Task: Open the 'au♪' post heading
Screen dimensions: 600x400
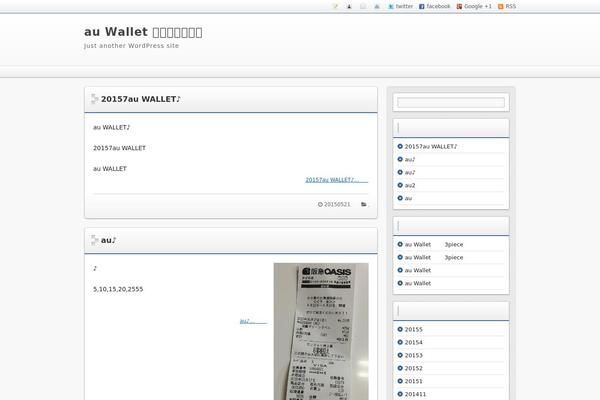Action: tap(109, 240)
